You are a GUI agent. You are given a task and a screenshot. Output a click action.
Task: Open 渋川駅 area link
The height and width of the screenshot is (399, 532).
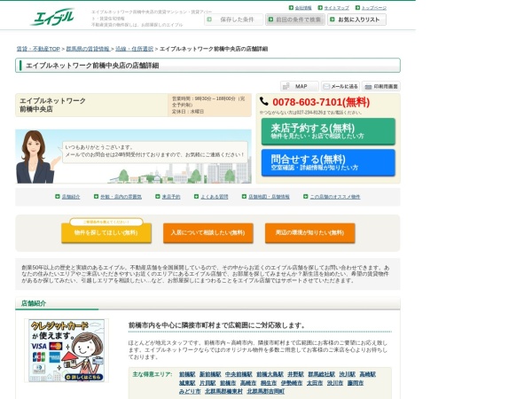(x=348, y=374)
